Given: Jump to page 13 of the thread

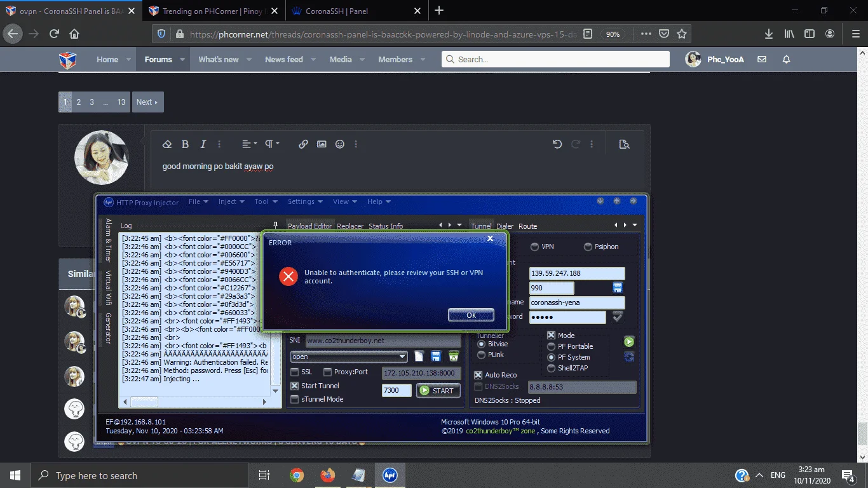Looking at the screenshot, I should tap(121, 102).
